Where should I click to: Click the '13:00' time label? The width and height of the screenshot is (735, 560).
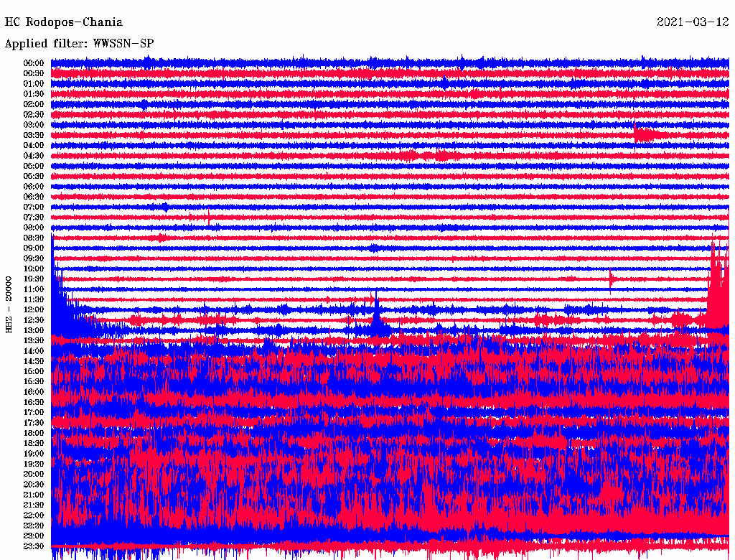pos(34,330)
